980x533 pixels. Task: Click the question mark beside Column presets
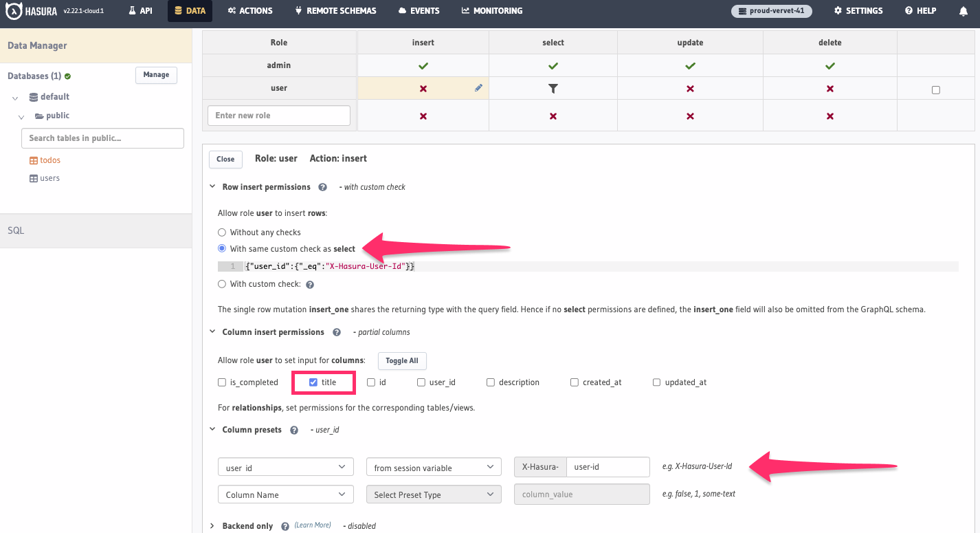coord(293,429)
